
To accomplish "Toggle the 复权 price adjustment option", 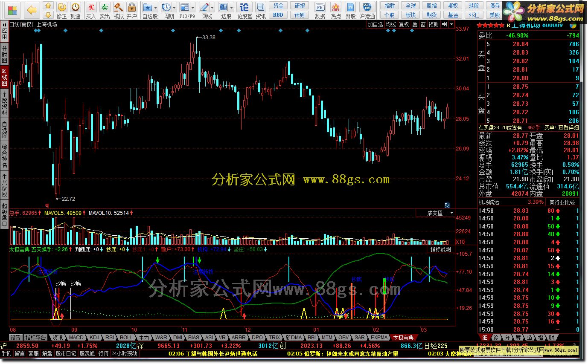I will coord(404,24).
